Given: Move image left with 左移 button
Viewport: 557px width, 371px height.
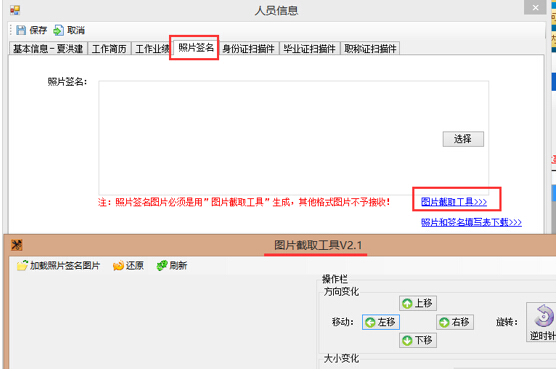Looking at the screenshot, I should click(x=381, y=322).
